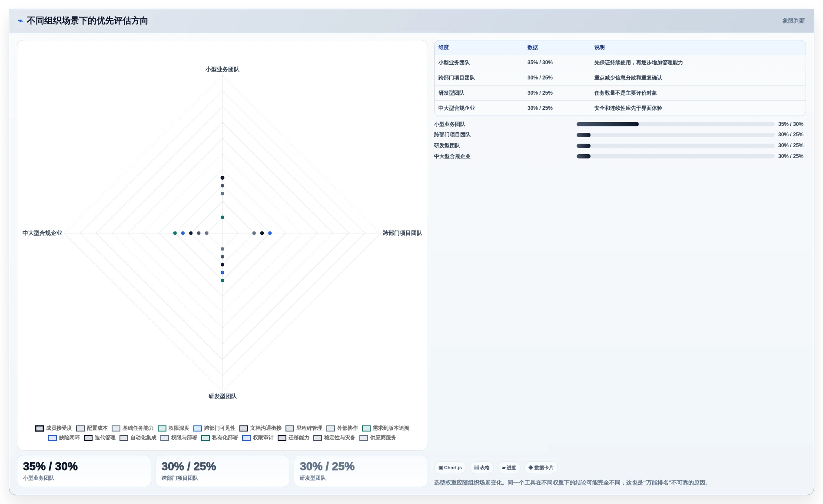Click the 跨部门项目团队 radar axis label
Viewport: 823px width, 504px height.
click(x=402, y=233)
